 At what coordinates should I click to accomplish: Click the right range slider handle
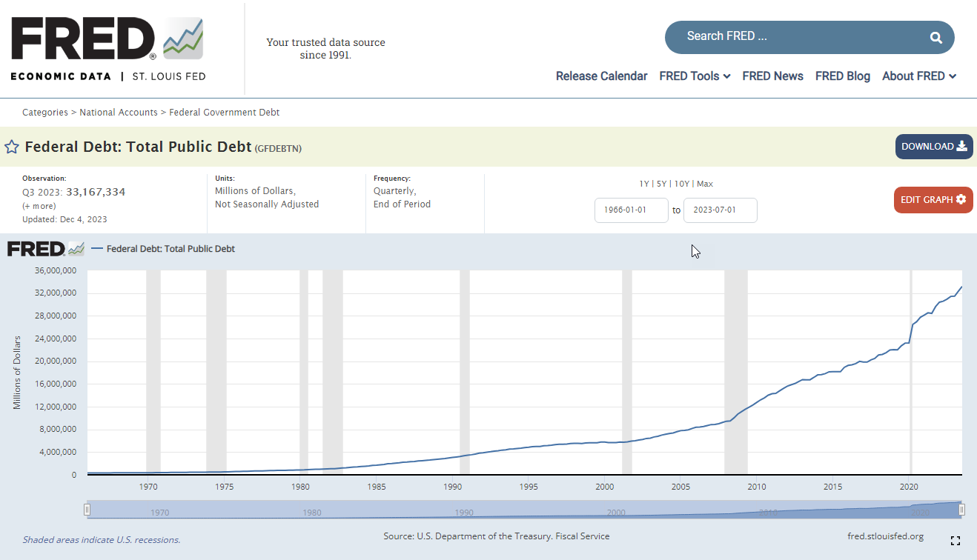point(962,510)
